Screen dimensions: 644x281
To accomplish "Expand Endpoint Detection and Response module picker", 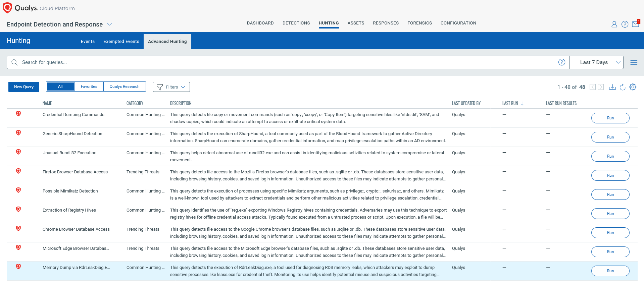I will 109,24.
